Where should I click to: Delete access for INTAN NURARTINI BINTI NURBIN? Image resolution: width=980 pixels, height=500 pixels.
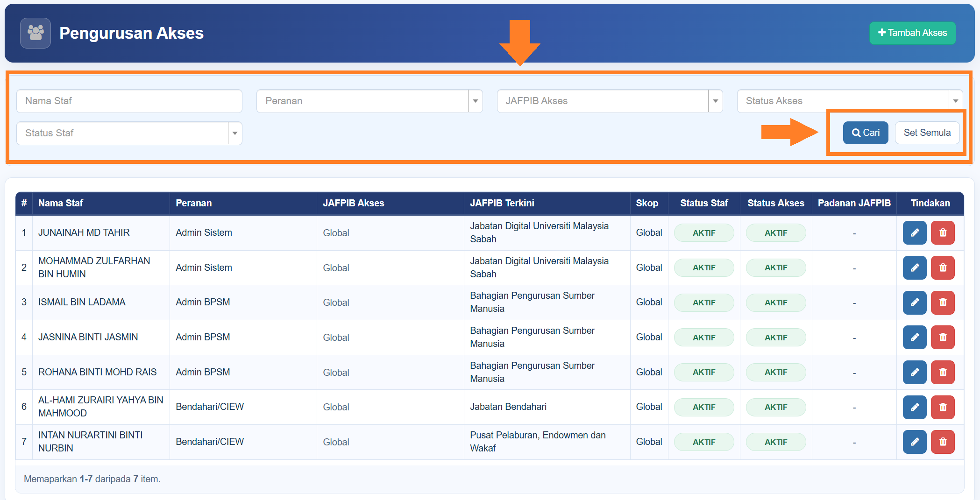(943, 442)
